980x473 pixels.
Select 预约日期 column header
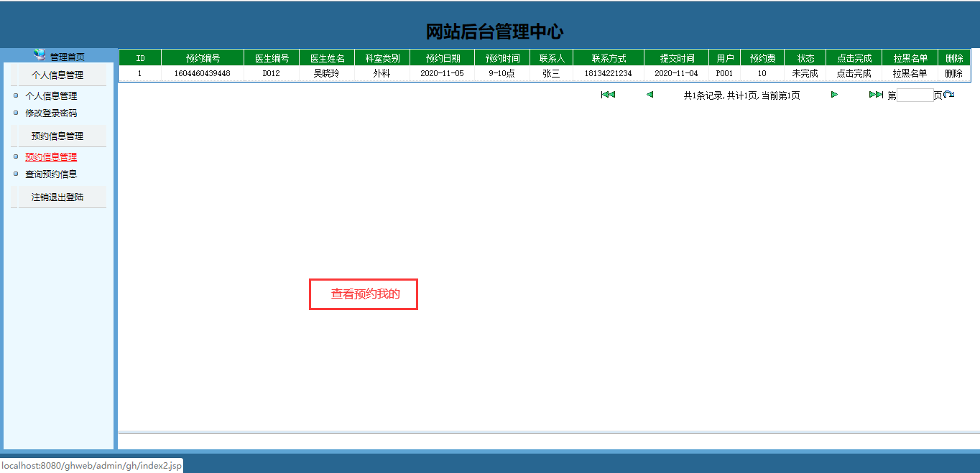tap(442, 58)
